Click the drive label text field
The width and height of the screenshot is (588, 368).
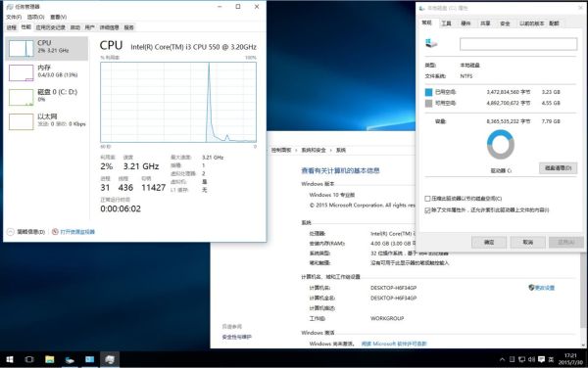(518, 44)
